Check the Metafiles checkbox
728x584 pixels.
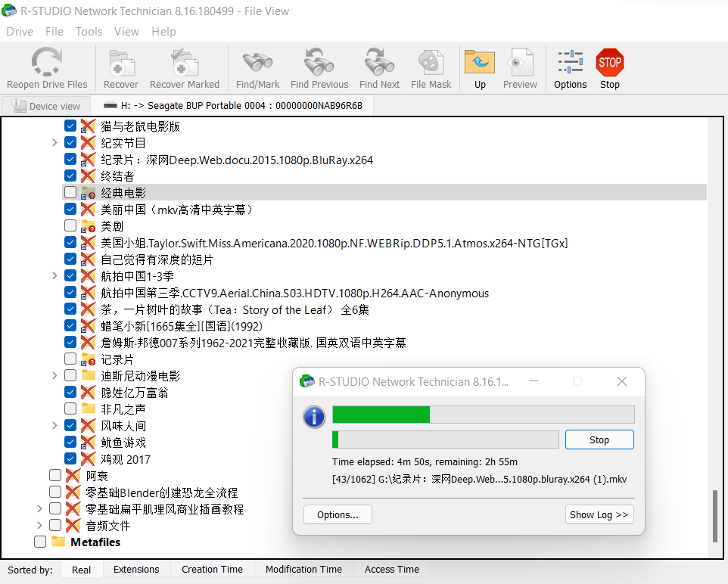tap(40, 542)
